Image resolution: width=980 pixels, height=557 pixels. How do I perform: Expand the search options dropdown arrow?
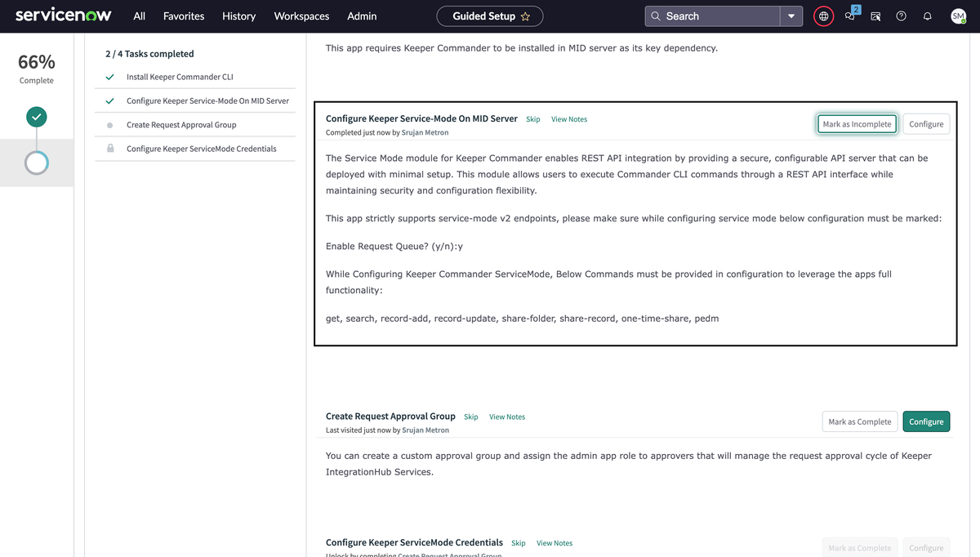[791, 16]
